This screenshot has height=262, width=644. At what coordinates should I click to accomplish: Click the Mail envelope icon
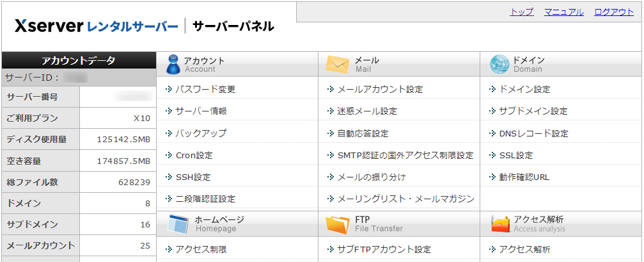337,64
